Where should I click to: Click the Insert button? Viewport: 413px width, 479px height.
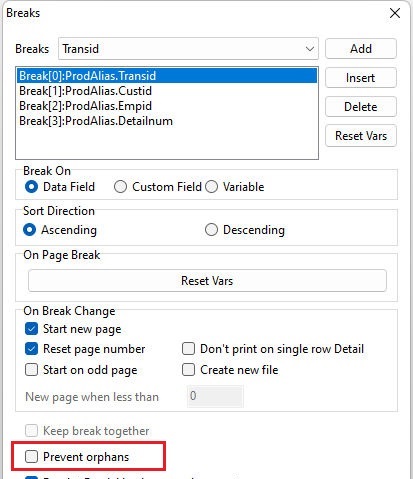click(x=361, y=78)
